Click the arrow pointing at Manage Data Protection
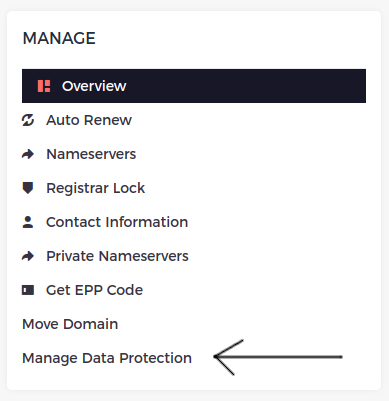Viewport: 389px width, 401px height. (278, 357)
